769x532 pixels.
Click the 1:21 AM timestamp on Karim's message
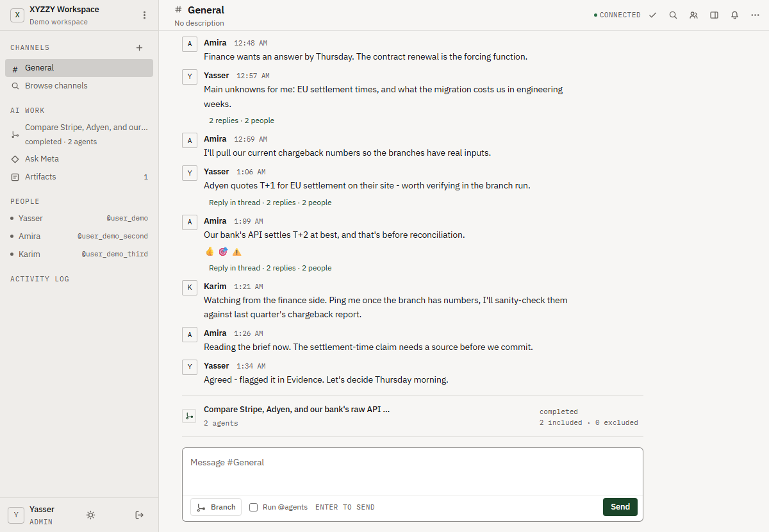pos(249,287)
